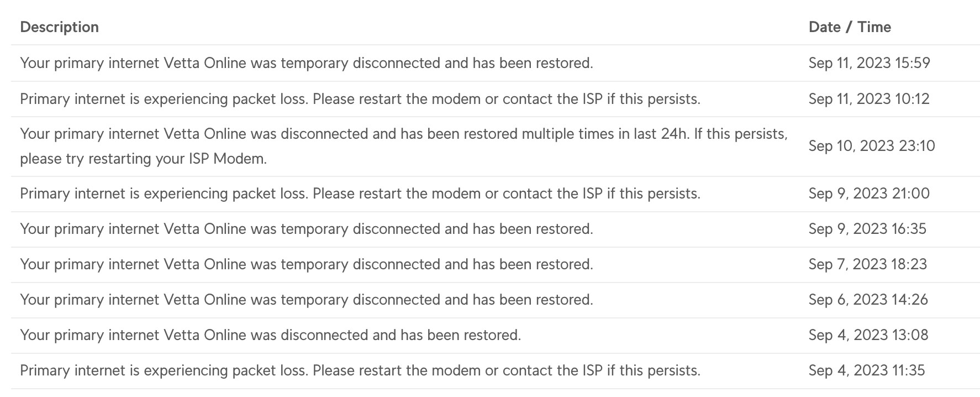Select the Sep 4, 2023 11:35 timestamp
Image resolution: width=980 pixels, height=397 pixels.
click(x=866, y=370)
